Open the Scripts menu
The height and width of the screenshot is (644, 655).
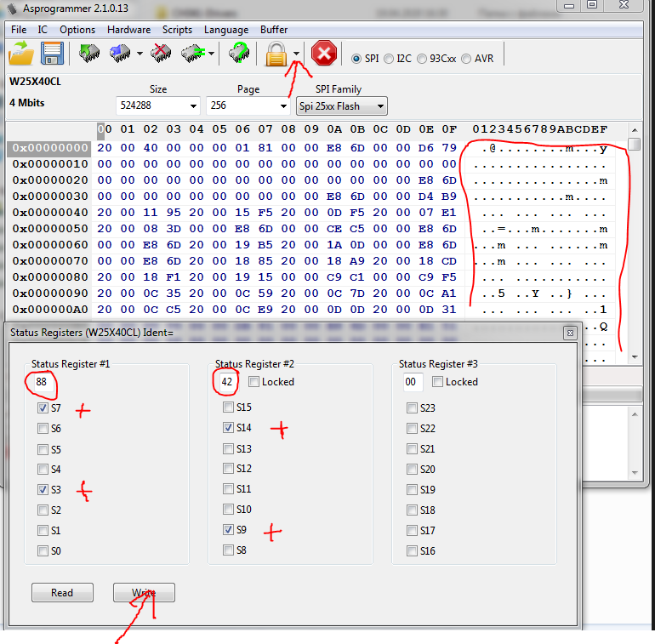point(177,29)
